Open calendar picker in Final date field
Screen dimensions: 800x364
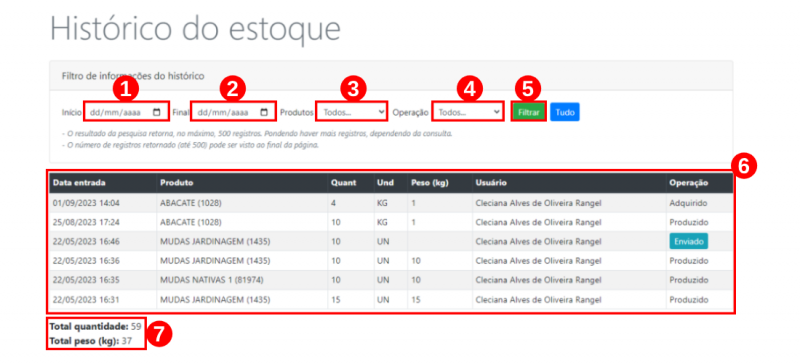coord(264,112)
